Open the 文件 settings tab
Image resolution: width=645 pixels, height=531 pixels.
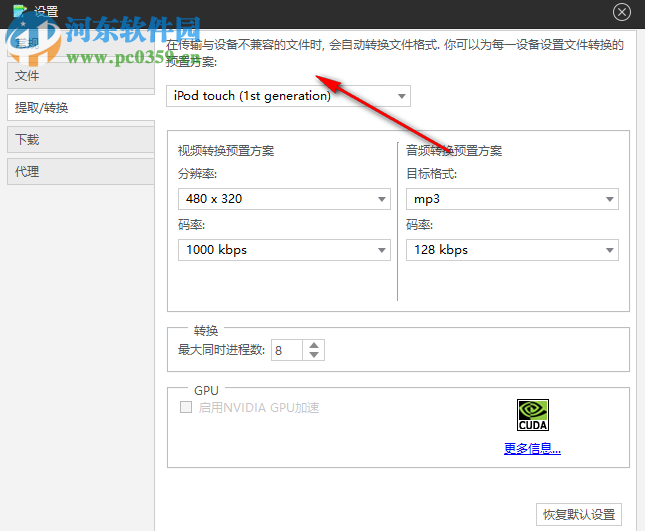(81, 76)
